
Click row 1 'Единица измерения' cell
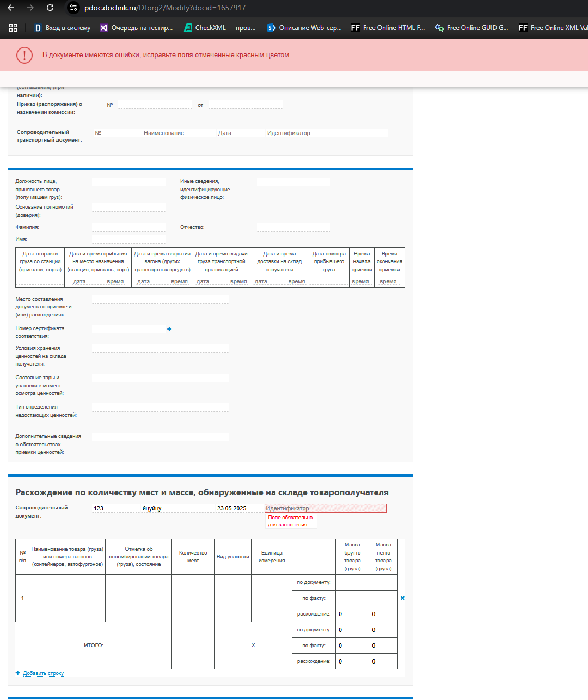point(272,598)
